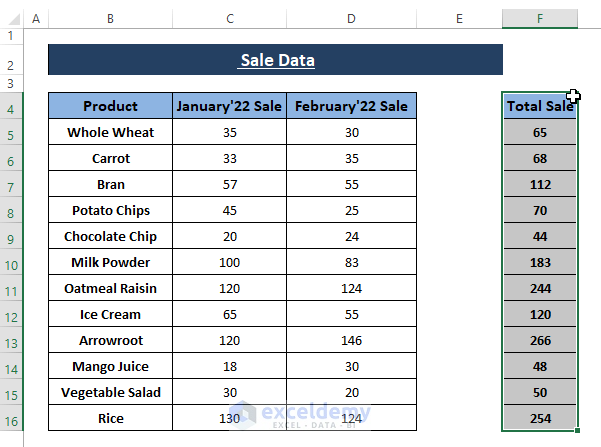601x447 pixels.
Task: Click the fill handle below cell F16
Action: [x=577, y=431]
